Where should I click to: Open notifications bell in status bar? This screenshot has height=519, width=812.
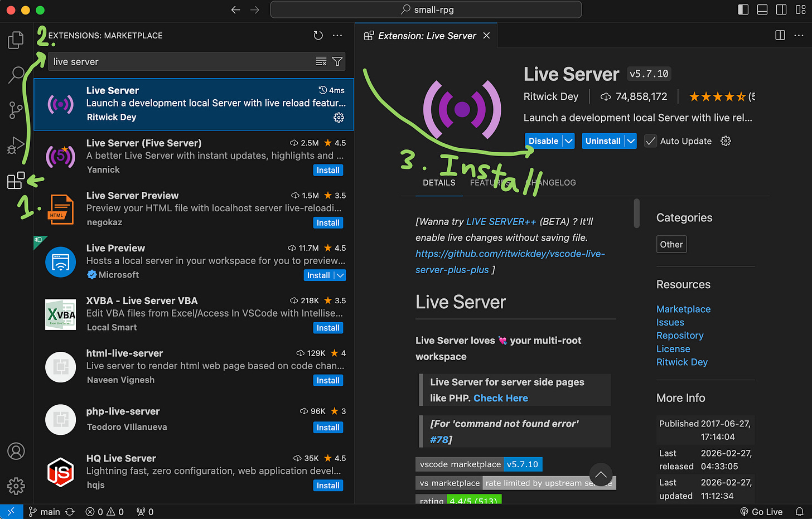click(x=799, y=512)
